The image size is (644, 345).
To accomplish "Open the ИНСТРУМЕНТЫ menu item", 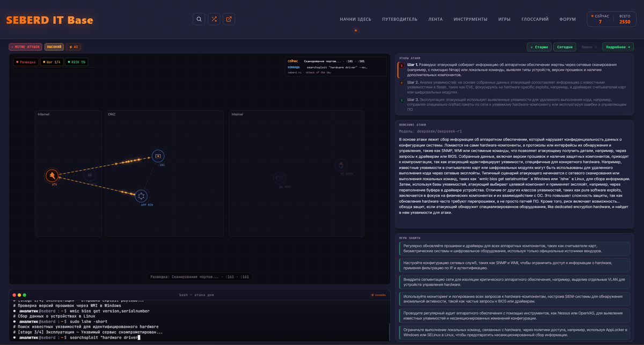I will [x=470, y=19].
